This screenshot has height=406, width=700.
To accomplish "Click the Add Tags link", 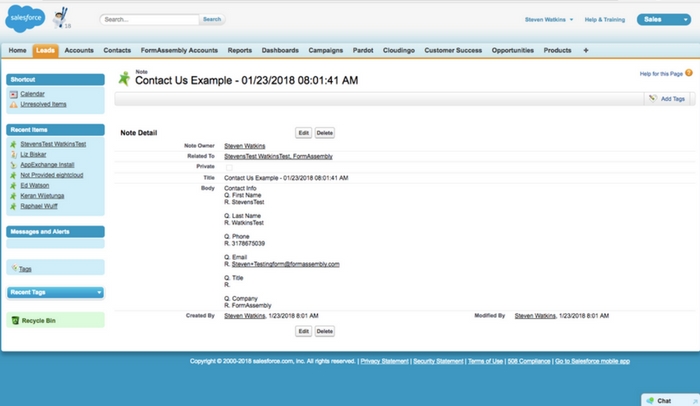I will (x=673, y=99).
